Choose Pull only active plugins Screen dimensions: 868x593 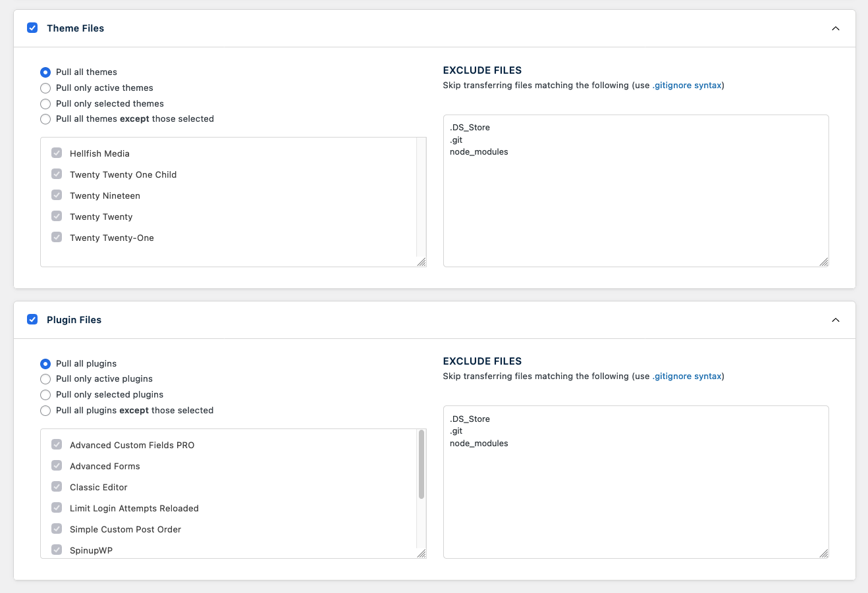pos(45,379)
